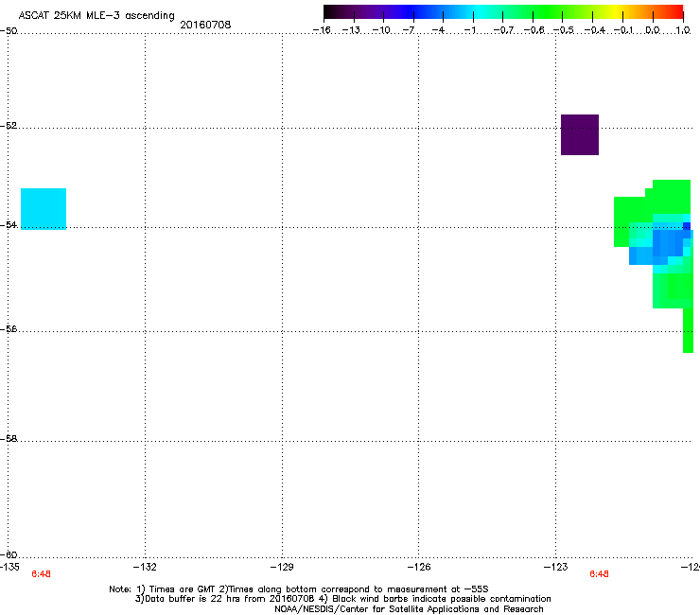Image resolution: width=700 pixels, height=615 pixels.
Task: Select the date label 20160708
Action: [205, 25]
